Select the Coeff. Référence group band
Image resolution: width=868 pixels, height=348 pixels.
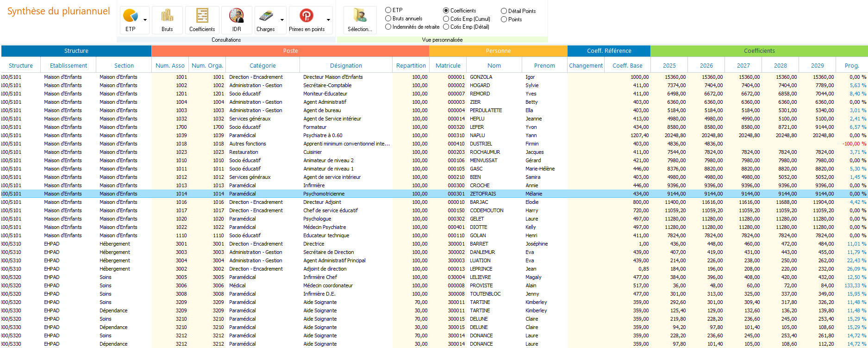pyautogui.click(x=609, y=51)
